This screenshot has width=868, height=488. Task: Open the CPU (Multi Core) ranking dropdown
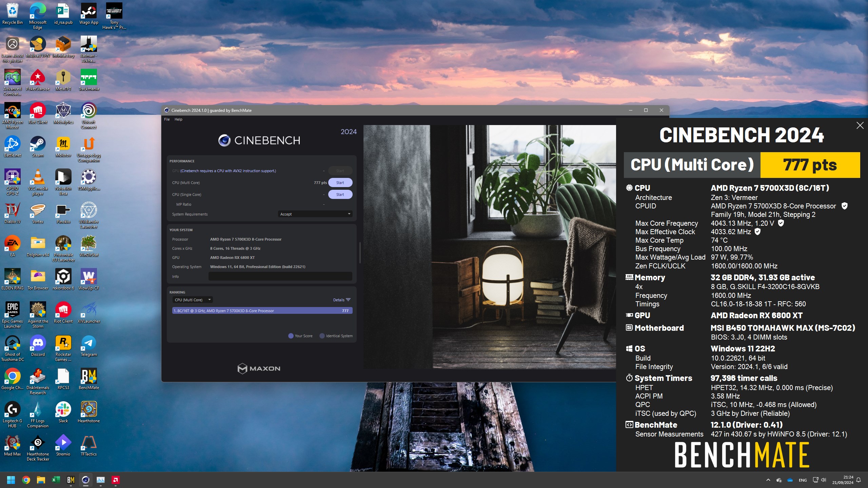(192, 300)
